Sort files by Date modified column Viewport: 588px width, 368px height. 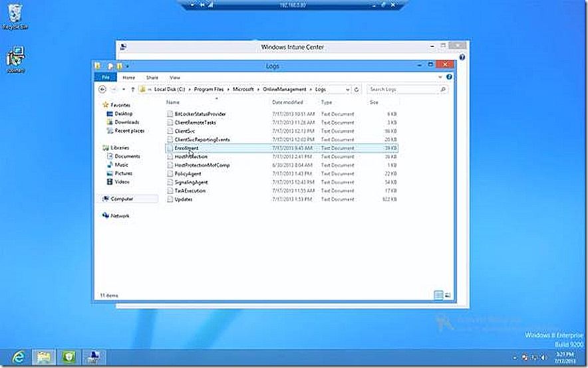point(287,102)
